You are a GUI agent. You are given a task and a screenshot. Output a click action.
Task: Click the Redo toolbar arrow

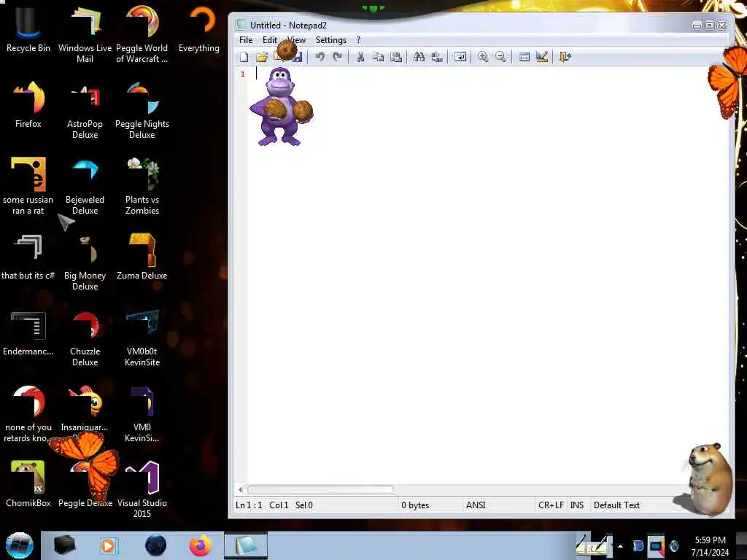[x=337, y=57]
